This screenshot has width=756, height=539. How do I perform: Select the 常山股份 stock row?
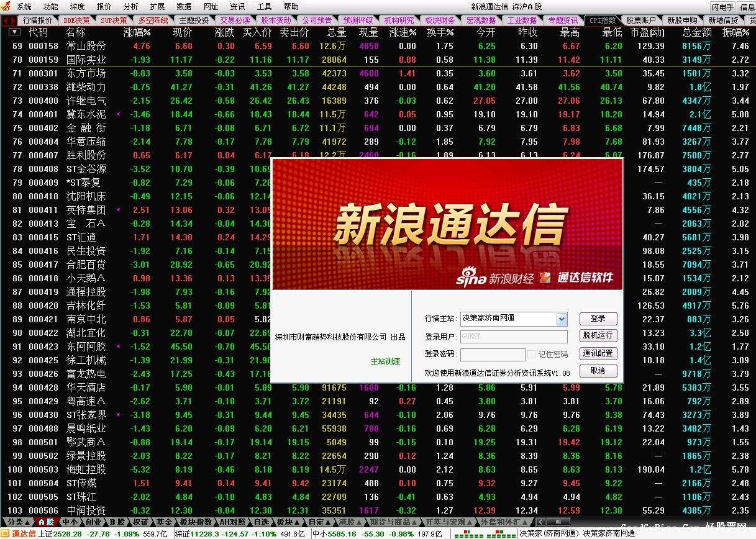378,46
